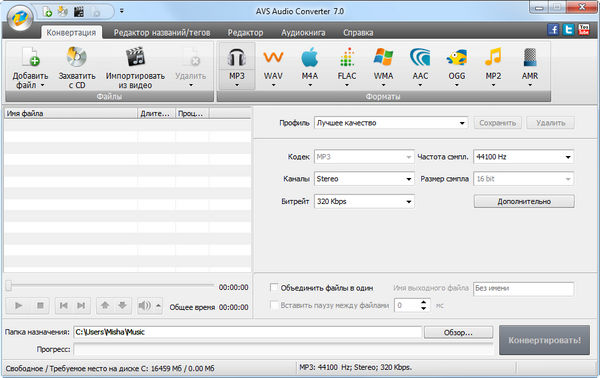Switch to Справка tab
This screenshot has height=378, width=600.
coord(358,33)
